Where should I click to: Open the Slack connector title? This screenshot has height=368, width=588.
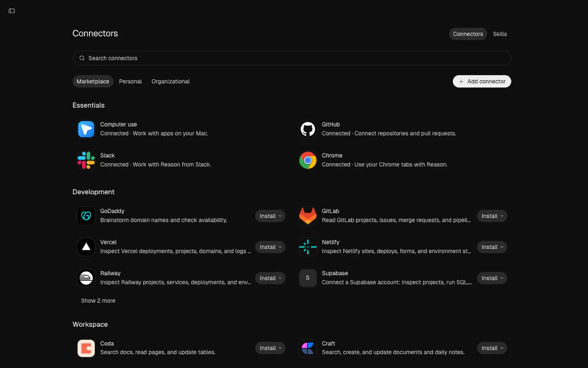107,156
